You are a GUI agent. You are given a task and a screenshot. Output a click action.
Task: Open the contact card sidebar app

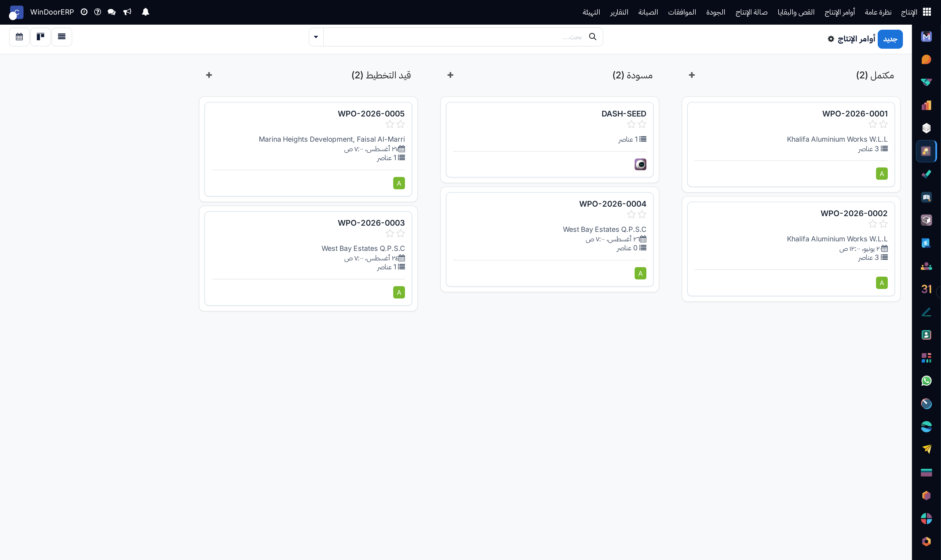pos(926,335)
